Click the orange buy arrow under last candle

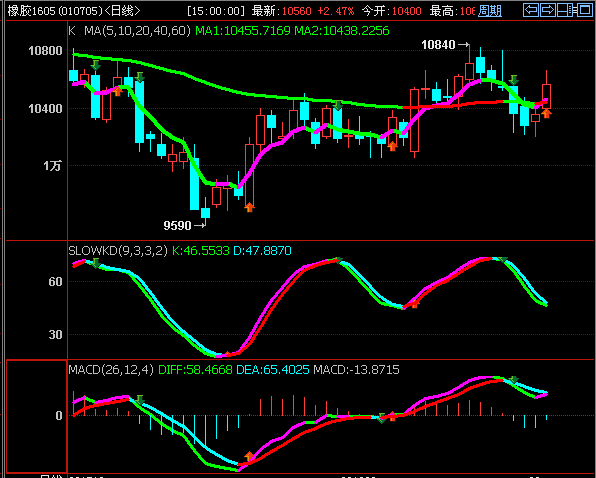546,113
